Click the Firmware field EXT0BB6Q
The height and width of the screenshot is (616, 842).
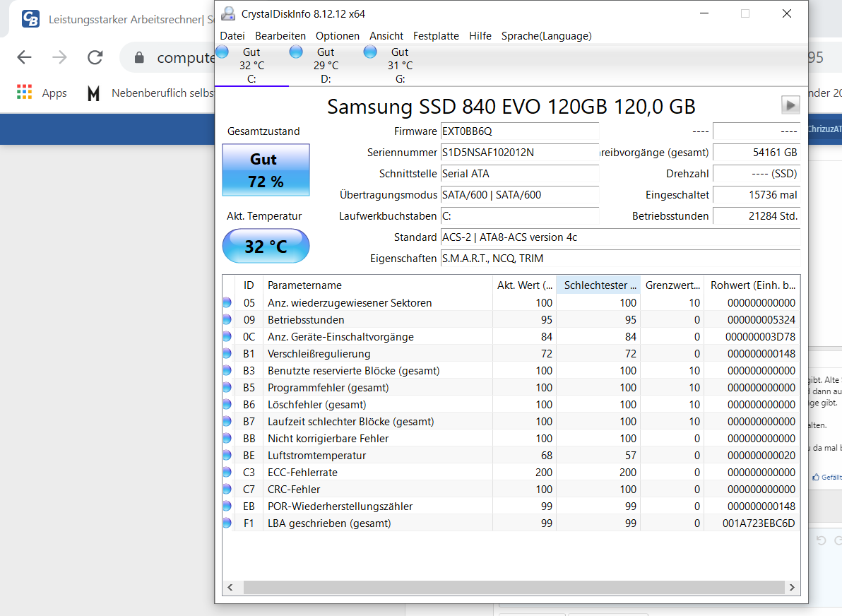click(520, 131)
